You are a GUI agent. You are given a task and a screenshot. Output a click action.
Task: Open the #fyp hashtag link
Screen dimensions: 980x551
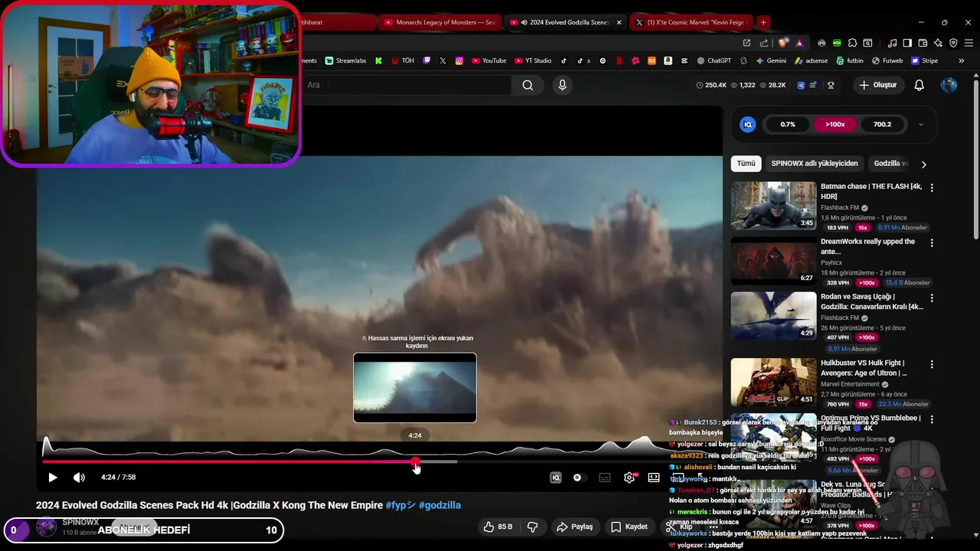pos(400,505)
